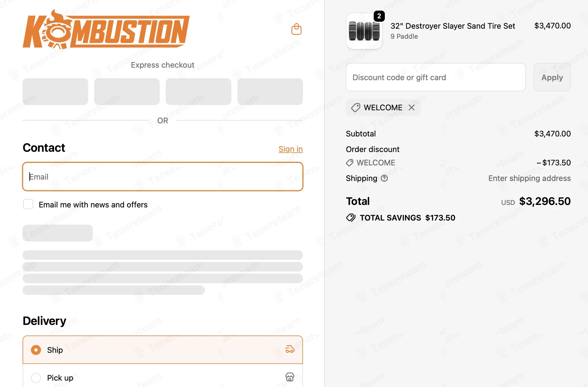Click the Total Savings tag icon
The image size is (588, 387).
point(351,218)
